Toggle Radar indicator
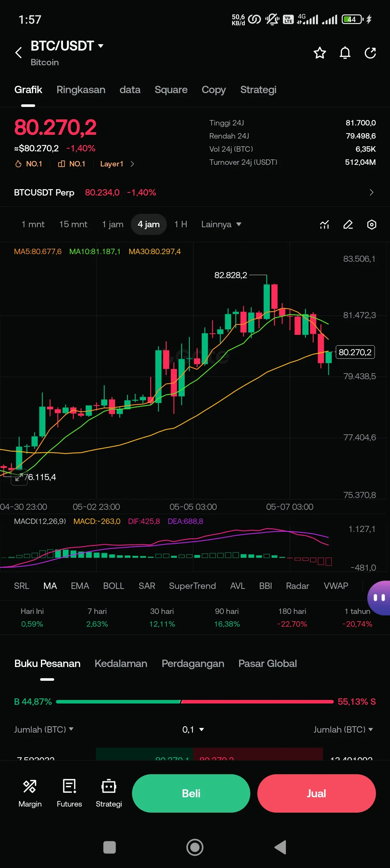Viewport: 390px width, 868px height. click(298, 586)
